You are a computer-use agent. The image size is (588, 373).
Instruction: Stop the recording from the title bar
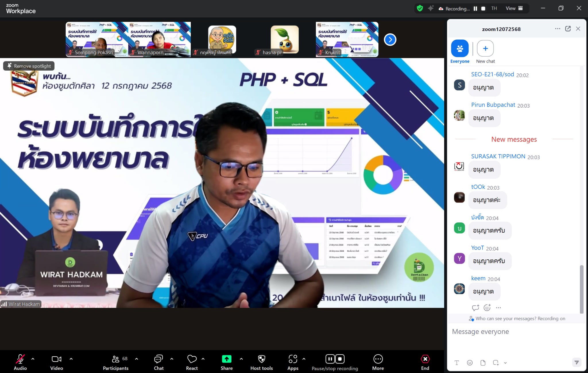484,8
